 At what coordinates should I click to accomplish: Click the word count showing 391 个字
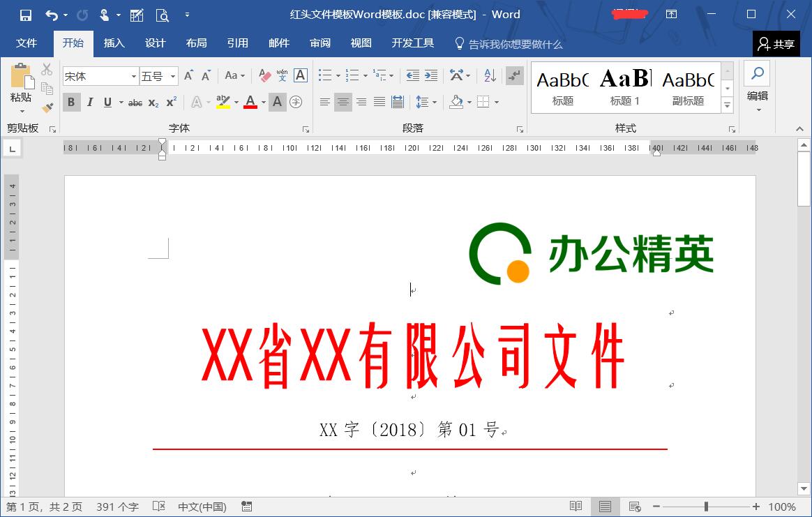[118, 507]
